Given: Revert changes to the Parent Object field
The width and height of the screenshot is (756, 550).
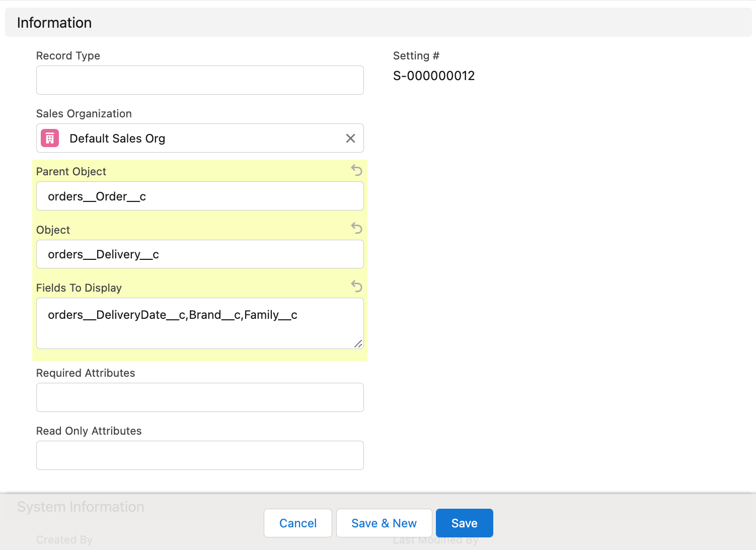Looking at the screenshot, I should click(x=356, y=171).
